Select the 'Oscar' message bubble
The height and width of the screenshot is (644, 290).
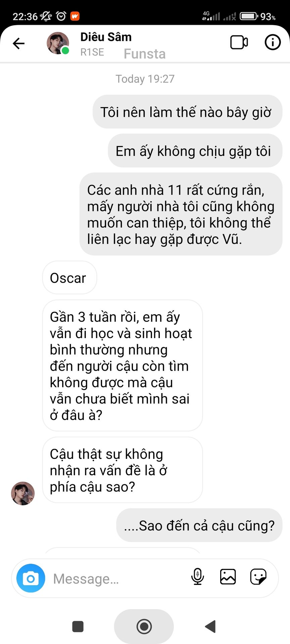pyautogui.click(x=69, y=278)
